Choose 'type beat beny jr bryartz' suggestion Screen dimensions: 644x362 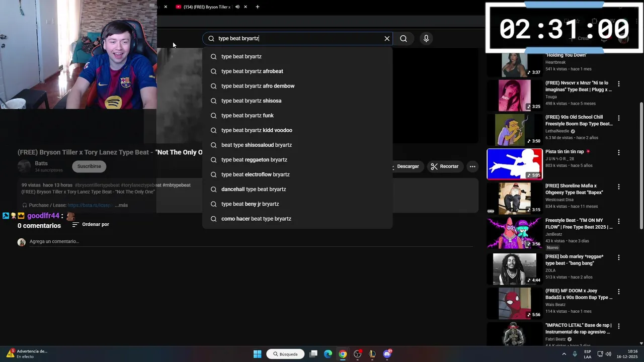click(x=297, y=204)
